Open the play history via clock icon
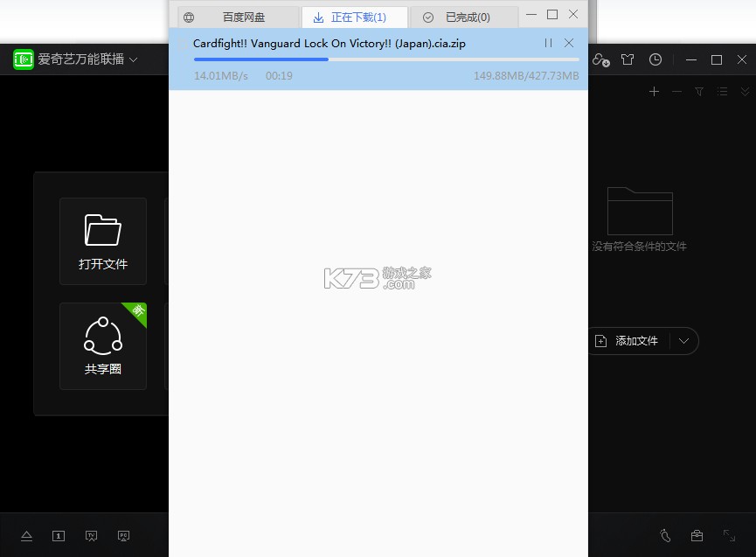Screen dimensions: 756x557 [655, 59]
